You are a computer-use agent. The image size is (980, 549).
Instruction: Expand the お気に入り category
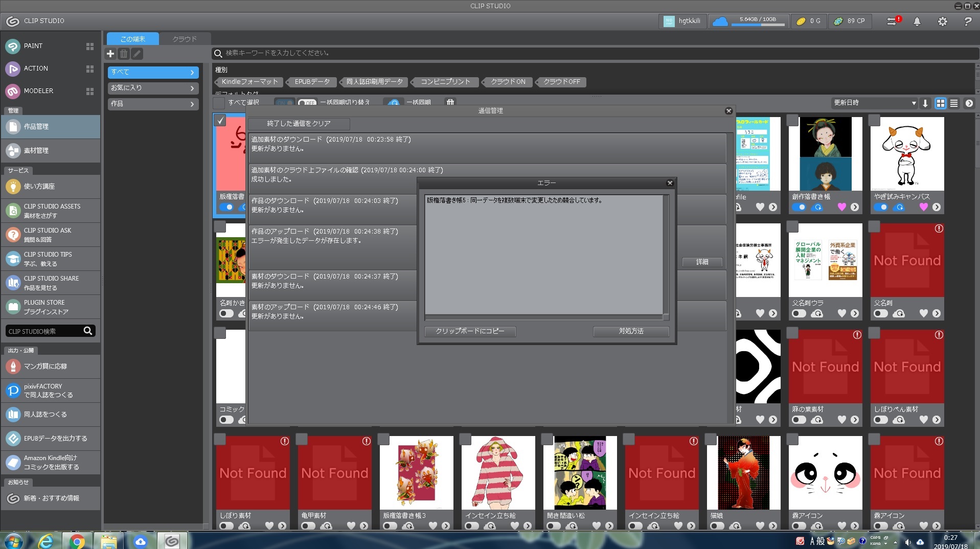pyautogui.click(x=152, y=88)
